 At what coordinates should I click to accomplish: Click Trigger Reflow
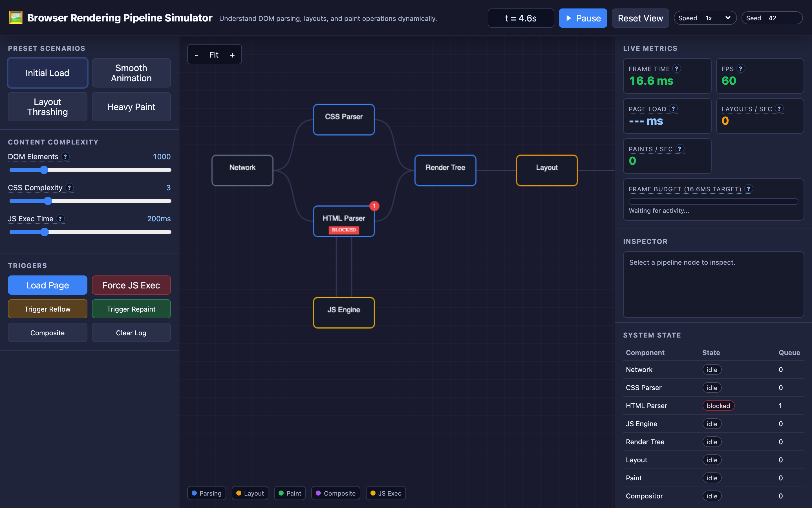[48, 309]
